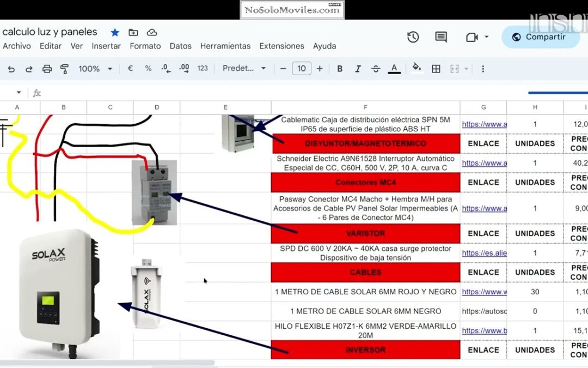This screenshot has height=368, width=588.
Task: Activate the paint format tool
Action: coord(64,69)
